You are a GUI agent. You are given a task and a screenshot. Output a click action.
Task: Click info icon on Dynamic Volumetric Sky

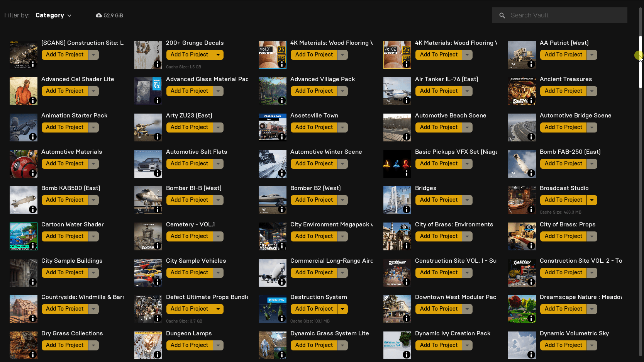tap(531, 355)
